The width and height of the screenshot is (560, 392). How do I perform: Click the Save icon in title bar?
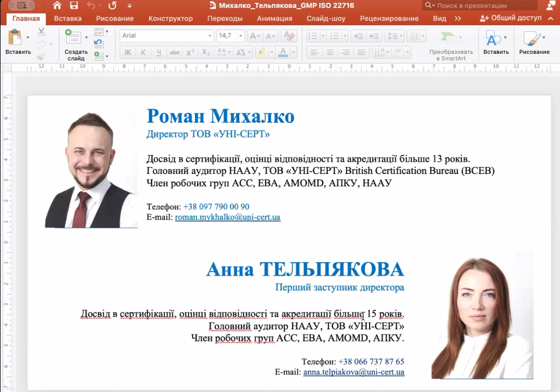pos(74,6)
